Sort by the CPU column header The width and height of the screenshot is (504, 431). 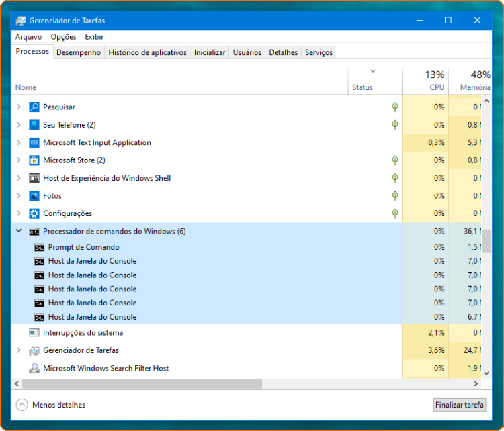click(x=425, y=82)
